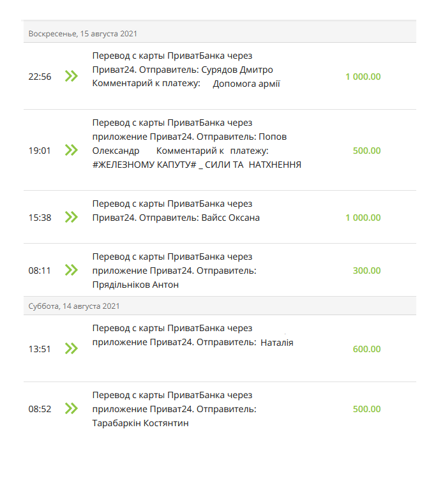
Task: Click the 1 000.00 amount at 15:38
Action: point(363,218)
